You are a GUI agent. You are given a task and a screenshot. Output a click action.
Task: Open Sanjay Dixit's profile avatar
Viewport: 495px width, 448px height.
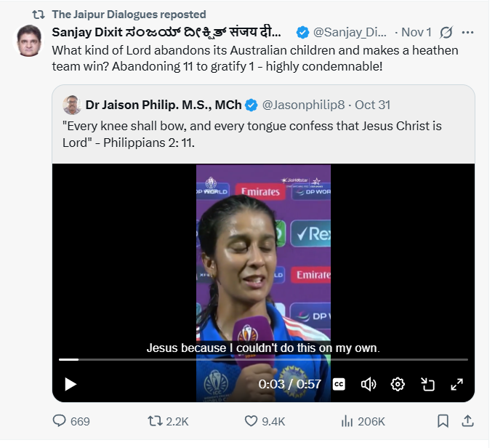[29, 39]
